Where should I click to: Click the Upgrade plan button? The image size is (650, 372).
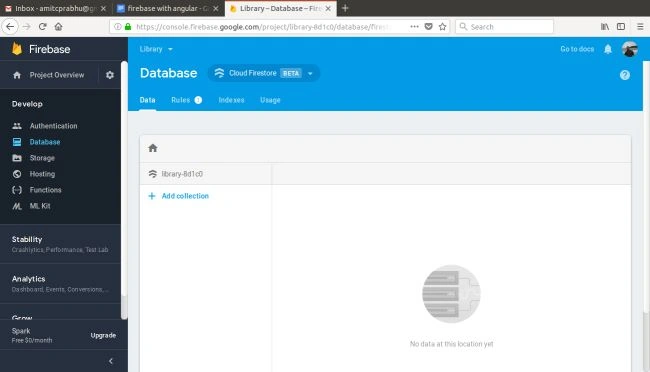103,335
